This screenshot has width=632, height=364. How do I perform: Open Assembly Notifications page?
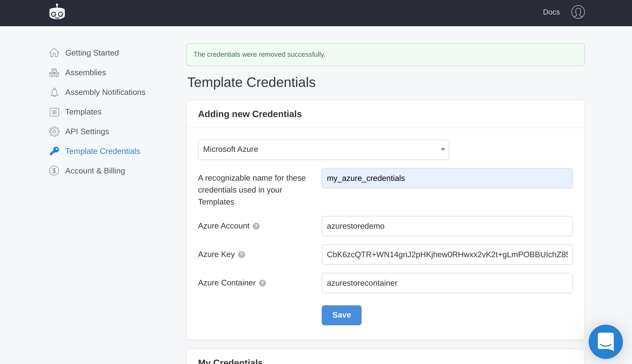pos(105,92)
